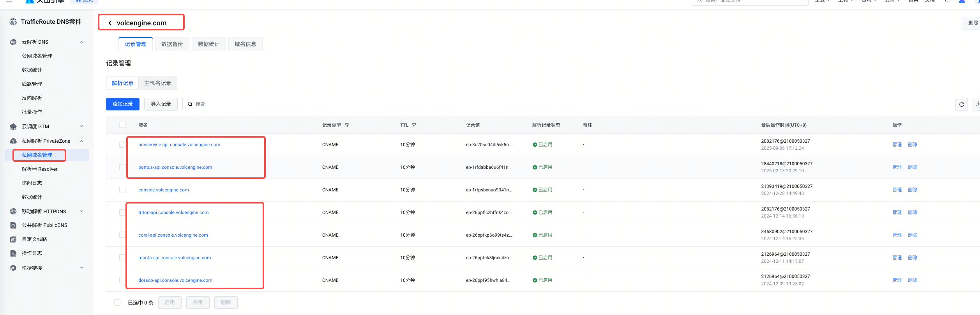Collapse the 云解析 DNS section chevron
Screen dimensions: 980x315
tap(82, 42)
